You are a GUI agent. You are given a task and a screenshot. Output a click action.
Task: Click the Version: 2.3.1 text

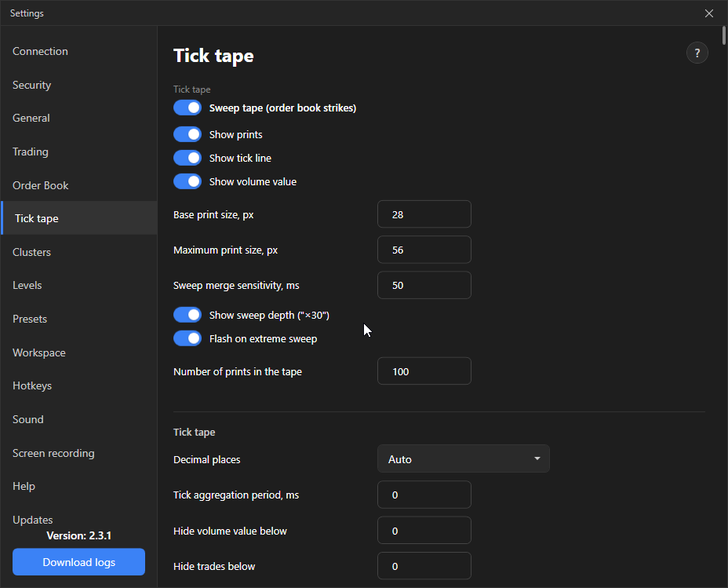pyautogui.click(x=79, y=535)
